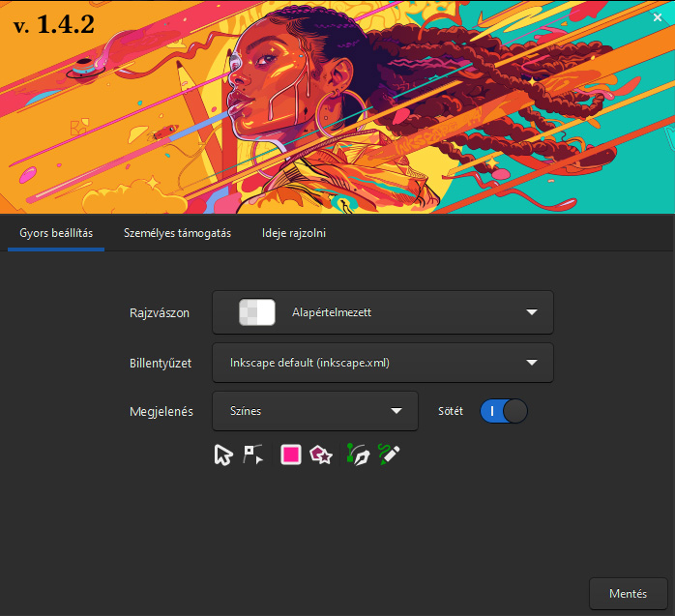Screen dimensions: 675x616
Task: Click the checkerboard canvas preview icon
Action: pos(256,312)
